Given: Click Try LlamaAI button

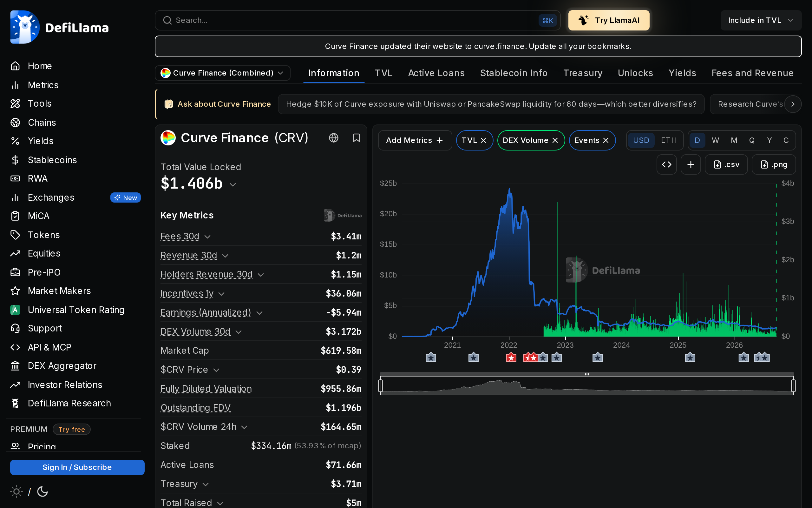Looking at the screenshot, I should click(x=609, y=21).
